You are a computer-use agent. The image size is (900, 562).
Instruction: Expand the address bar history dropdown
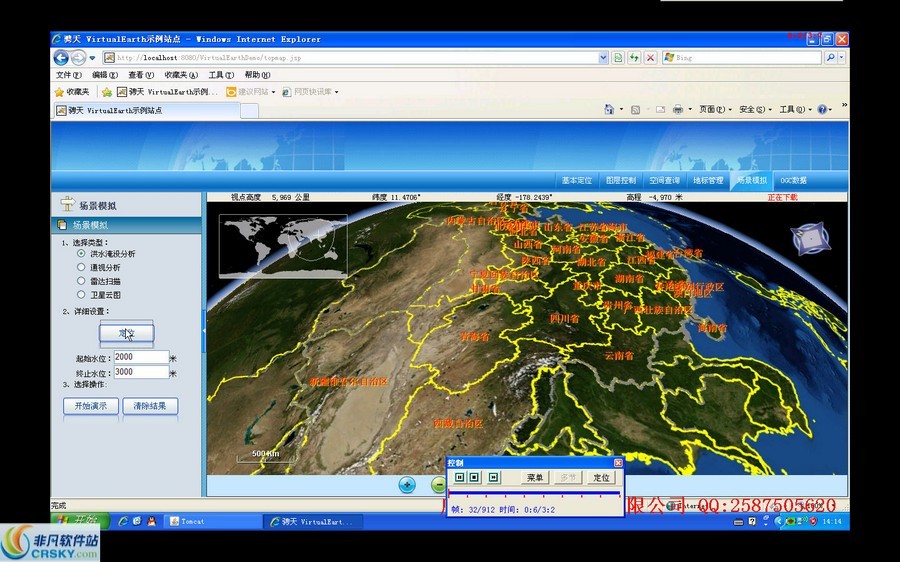(603, 57)
